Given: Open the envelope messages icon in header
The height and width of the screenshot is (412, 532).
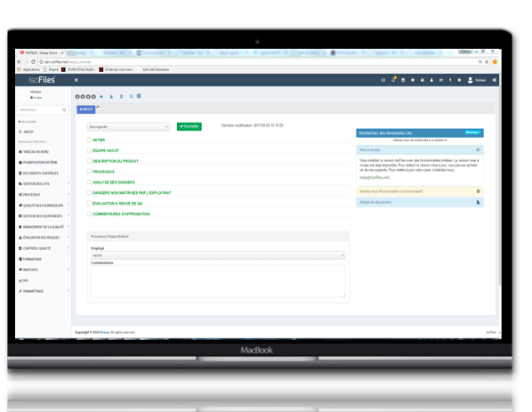Looking at the screenshot, I should click(383, 80).
